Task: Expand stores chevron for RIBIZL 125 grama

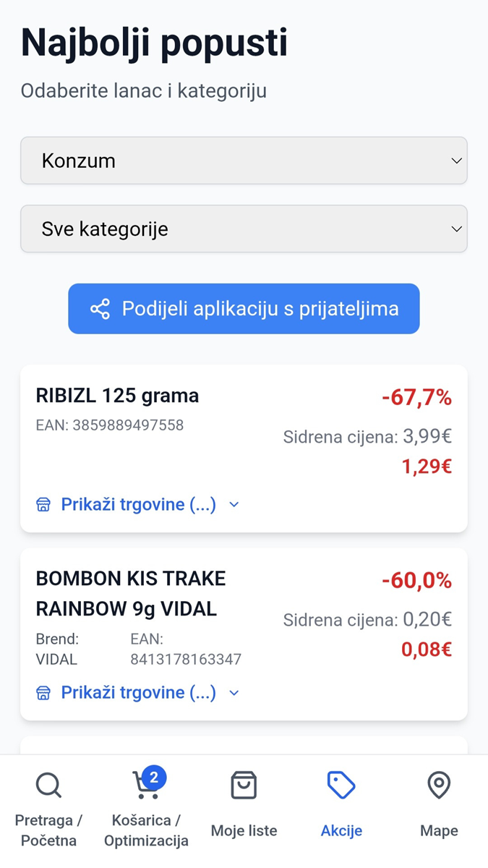Action: tap(234, 505)
